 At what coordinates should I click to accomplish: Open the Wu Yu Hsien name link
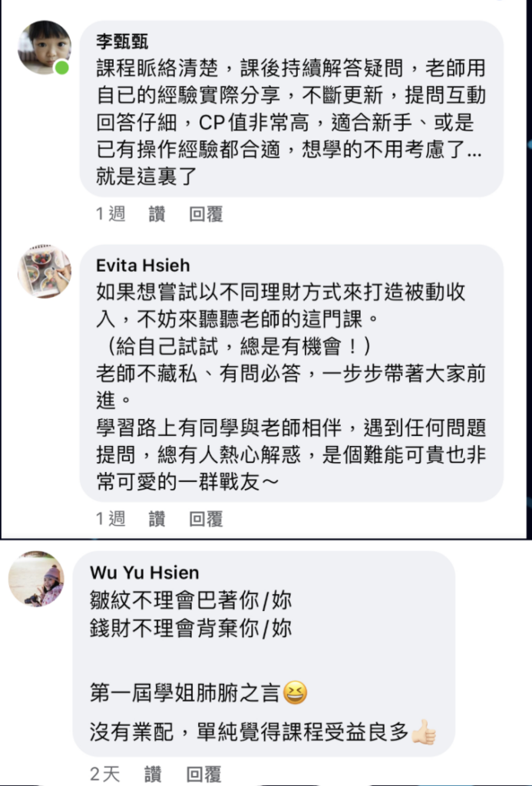144,572
